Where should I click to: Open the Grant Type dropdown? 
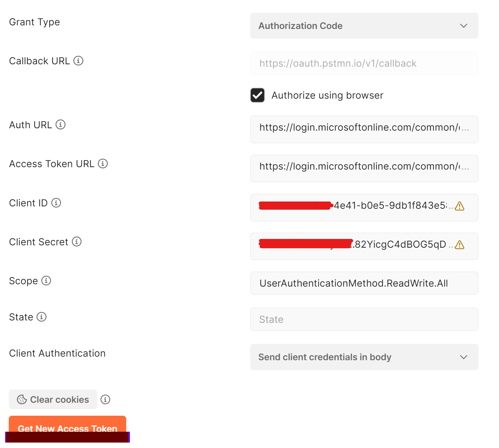[x=364, y=26]
